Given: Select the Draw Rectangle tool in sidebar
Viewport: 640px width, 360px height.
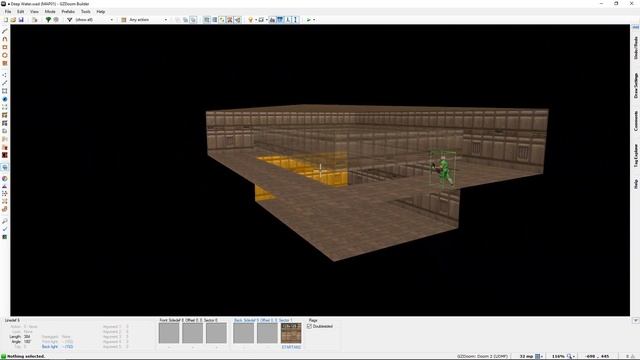Looking at the screenshot, I should [4, 47].
